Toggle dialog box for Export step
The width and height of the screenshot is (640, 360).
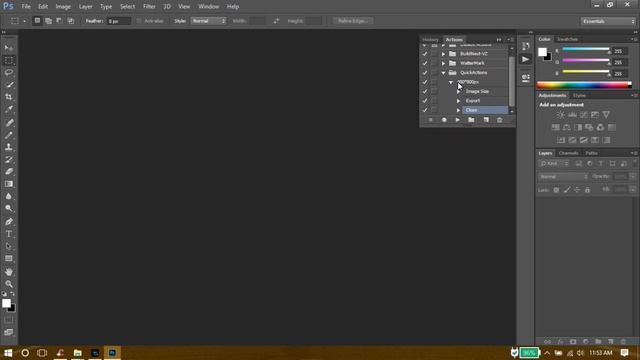[x=434, y=101]
